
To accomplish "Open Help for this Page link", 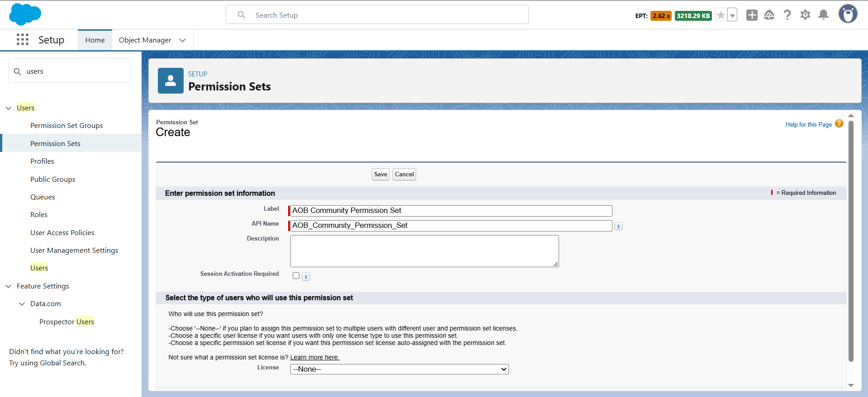I will pyautogui.click(x=809, y=124).
